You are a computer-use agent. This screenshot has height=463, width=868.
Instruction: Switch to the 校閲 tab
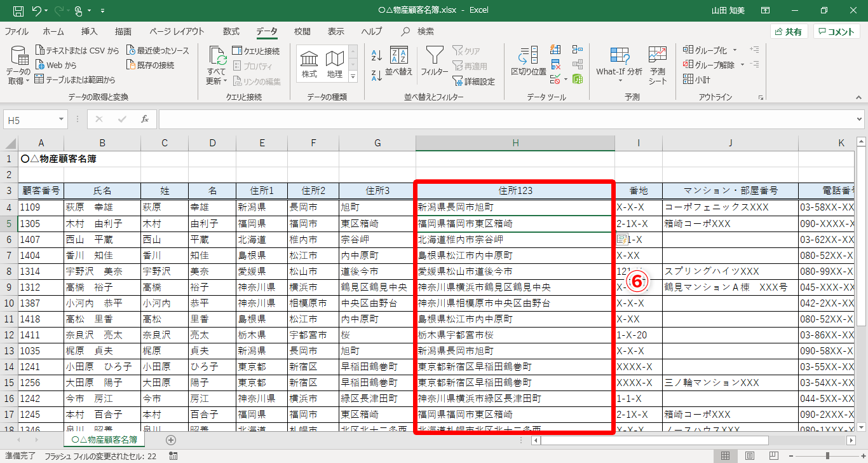click(x=302, y=31)
